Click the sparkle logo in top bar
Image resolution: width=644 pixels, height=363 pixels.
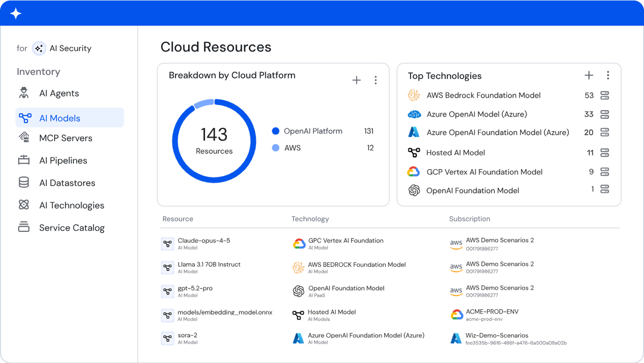pyautogui.click(x=16, y=13)
